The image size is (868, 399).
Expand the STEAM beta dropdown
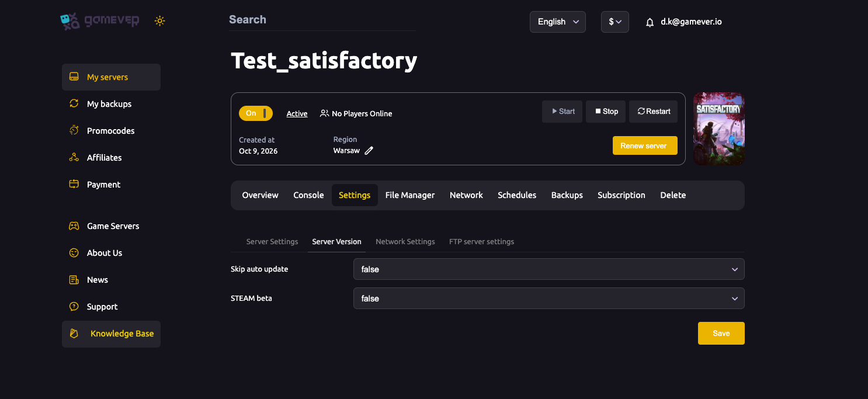549,299
